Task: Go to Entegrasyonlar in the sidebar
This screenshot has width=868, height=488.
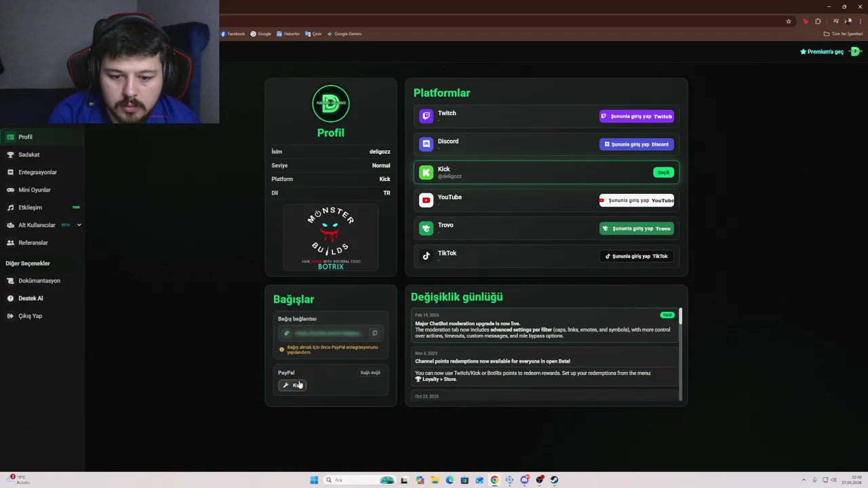Action: (x=42, y=172)
